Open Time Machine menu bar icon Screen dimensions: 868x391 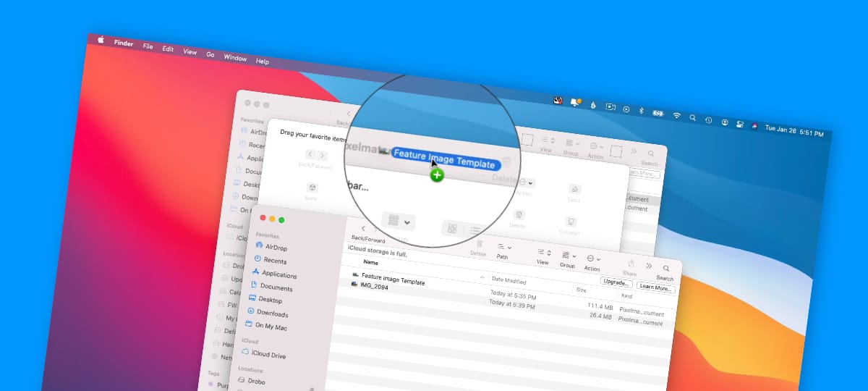tap(708, 119)
